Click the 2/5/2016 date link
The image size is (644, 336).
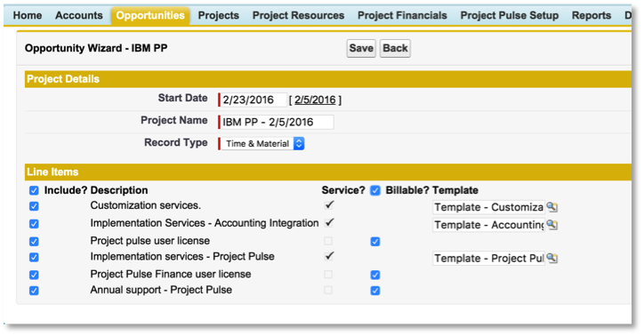315,100
